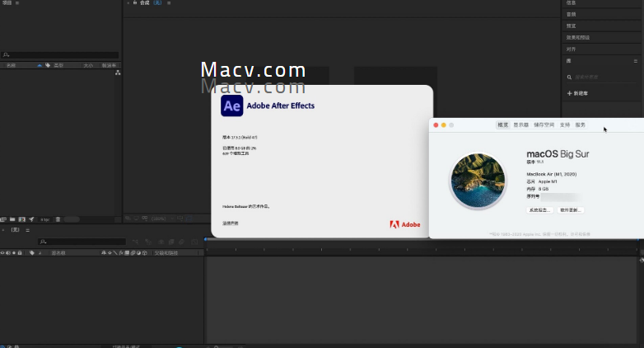Click the Project panel search field
Screen dimensions: 644x348
[x=60, y=54]
